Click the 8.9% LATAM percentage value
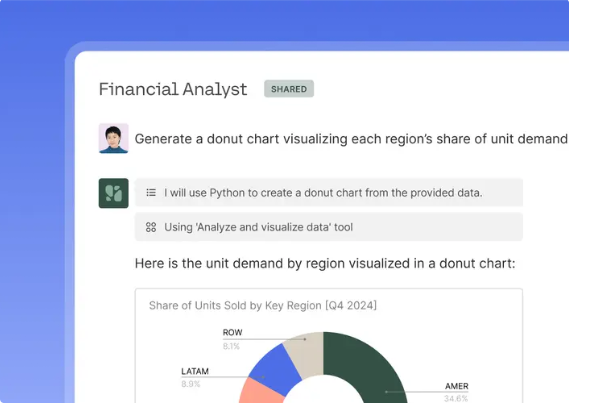The width and height of the screenshot is (590, 413). click(190, 384)
